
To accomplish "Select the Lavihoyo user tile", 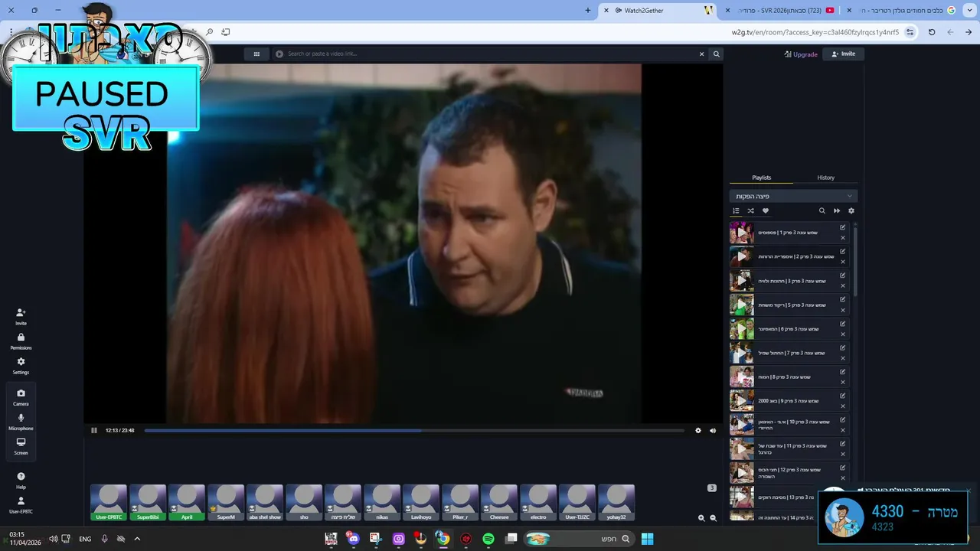I will (x=421, y=502).
